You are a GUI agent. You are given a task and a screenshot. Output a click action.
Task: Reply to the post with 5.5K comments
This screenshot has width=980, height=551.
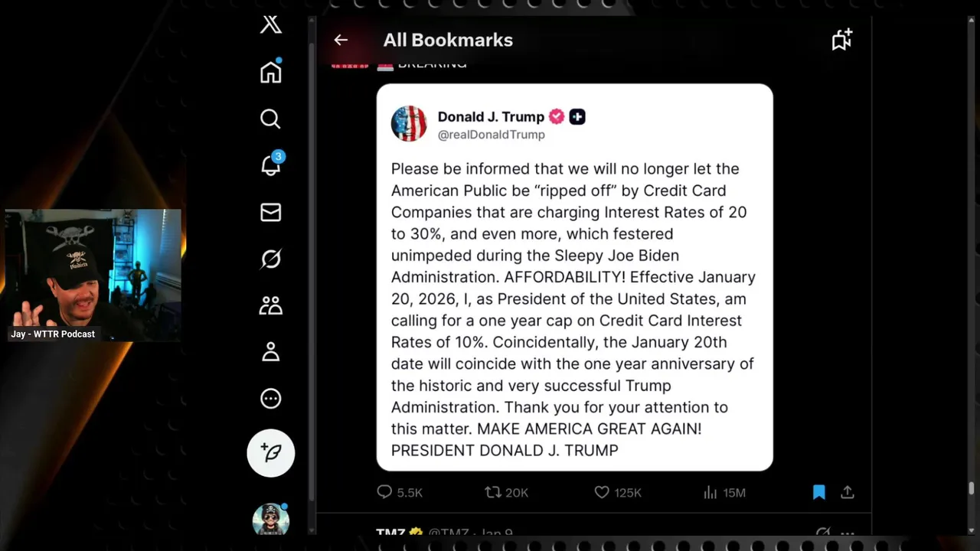[x=400, y=492]
